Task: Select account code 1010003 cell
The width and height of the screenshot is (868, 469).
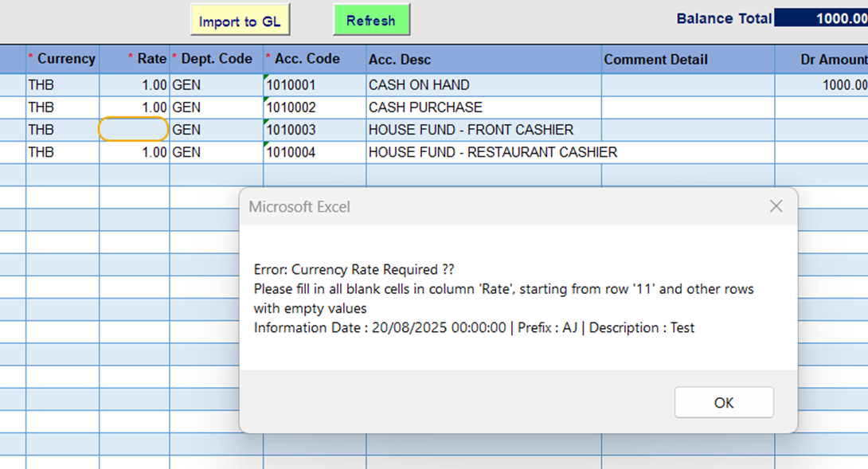Action: (314, 130)
